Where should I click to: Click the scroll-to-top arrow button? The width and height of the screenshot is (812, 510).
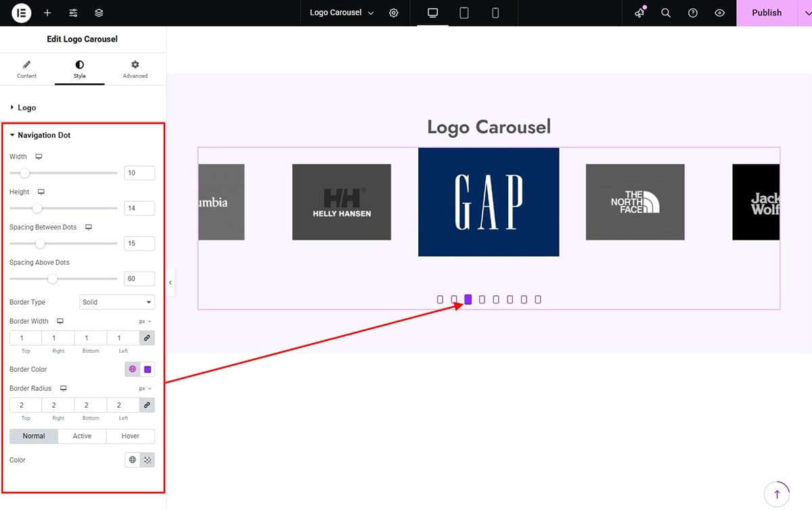[777, 494]
